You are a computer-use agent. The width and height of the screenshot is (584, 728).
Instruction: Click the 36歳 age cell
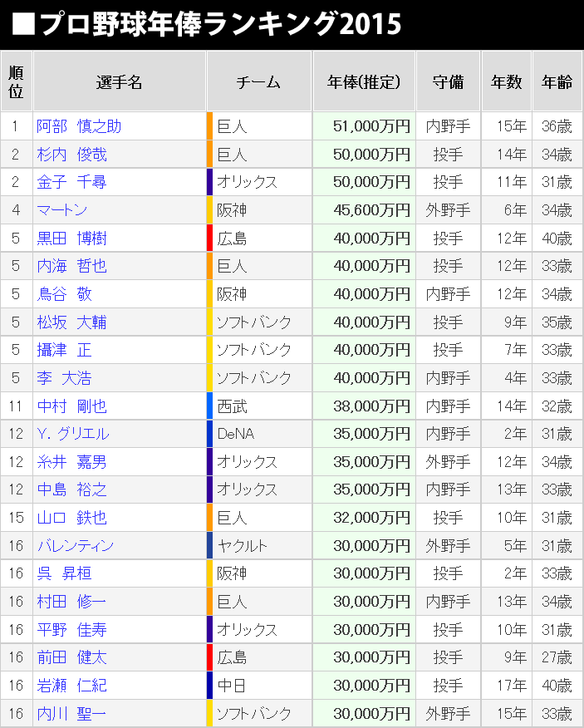tap(557, 126)
